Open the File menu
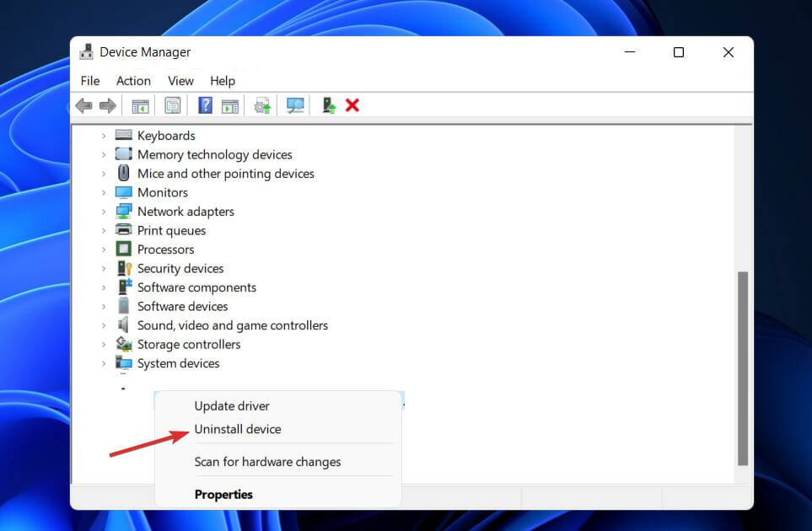 pyautogui.click(x=90, y=81)
